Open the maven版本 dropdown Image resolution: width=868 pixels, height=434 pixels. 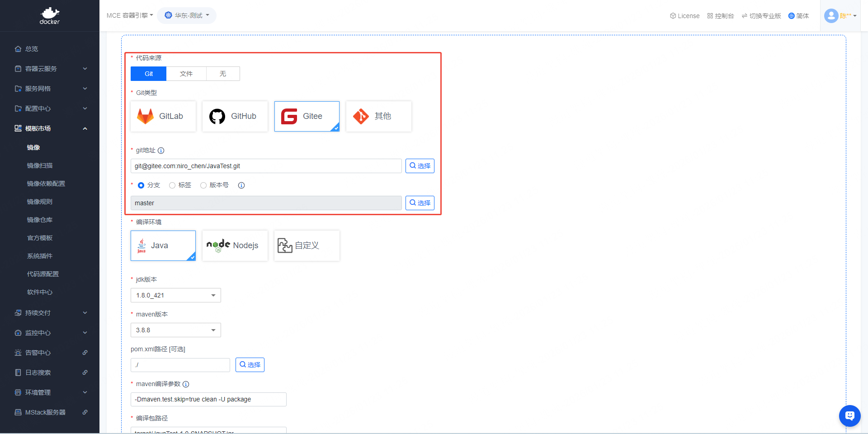175,330
